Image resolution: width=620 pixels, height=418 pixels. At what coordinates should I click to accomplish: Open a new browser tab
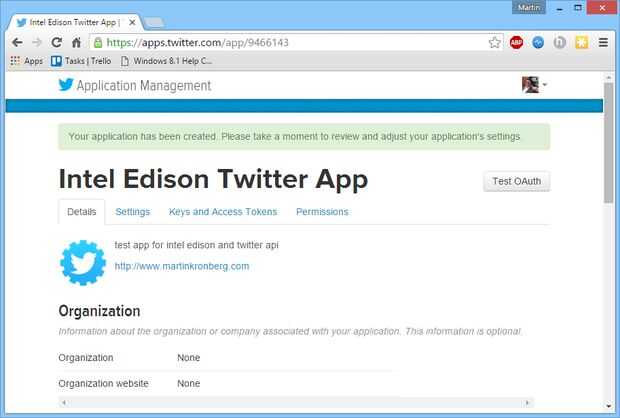[154, 23]
